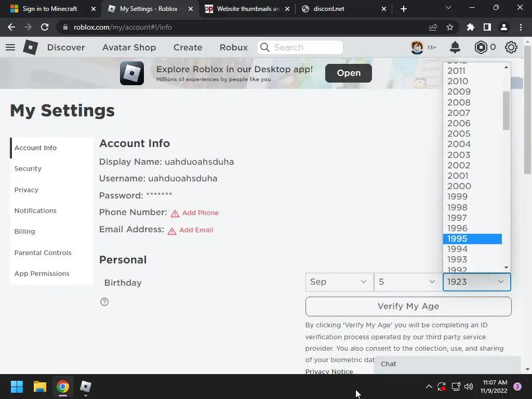Click the Roblox search input field
Image resolution: width=532 pixels, height=399 pixels.
click(300, 47)
